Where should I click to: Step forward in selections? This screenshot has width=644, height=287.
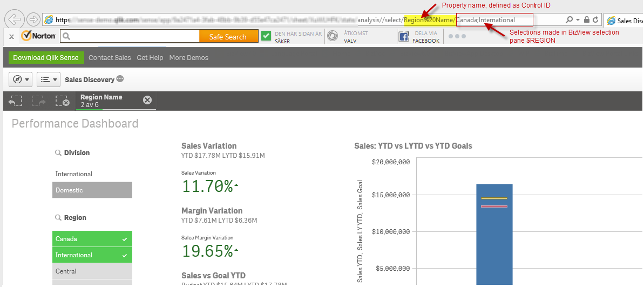pyautogui.click(x=38, y=101)
